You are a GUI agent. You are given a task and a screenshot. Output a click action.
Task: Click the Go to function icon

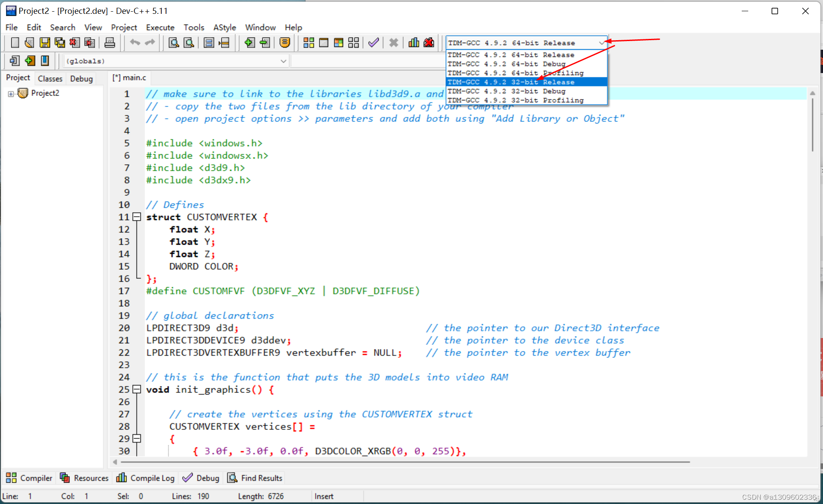tap(209, 42)
